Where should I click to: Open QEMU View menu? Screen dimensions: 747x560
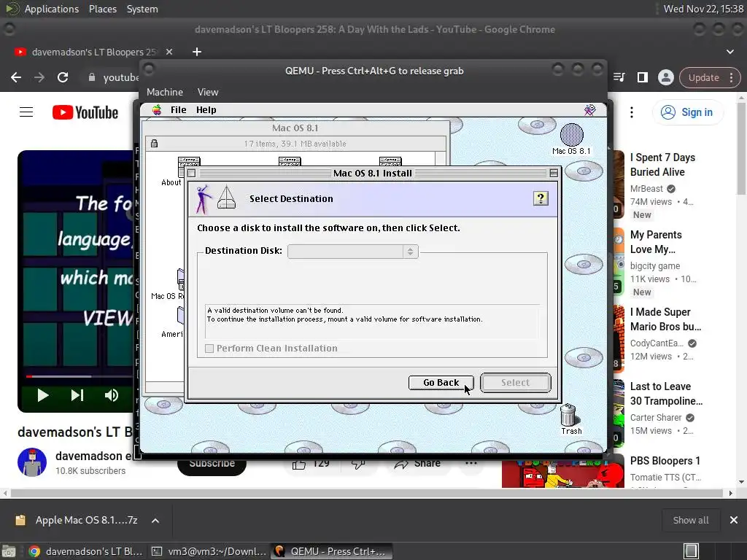208,92
